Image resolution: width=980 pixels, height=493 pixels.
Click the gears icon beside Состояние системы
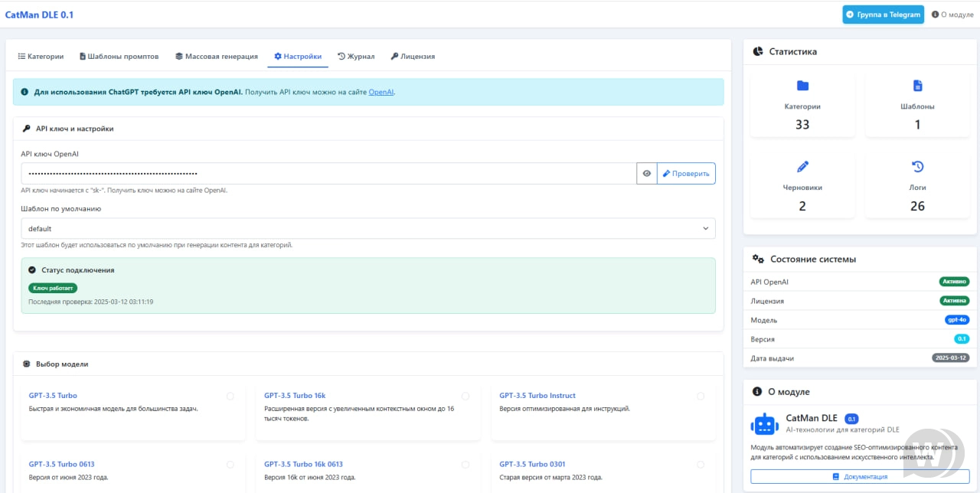[x=758, y=260]
